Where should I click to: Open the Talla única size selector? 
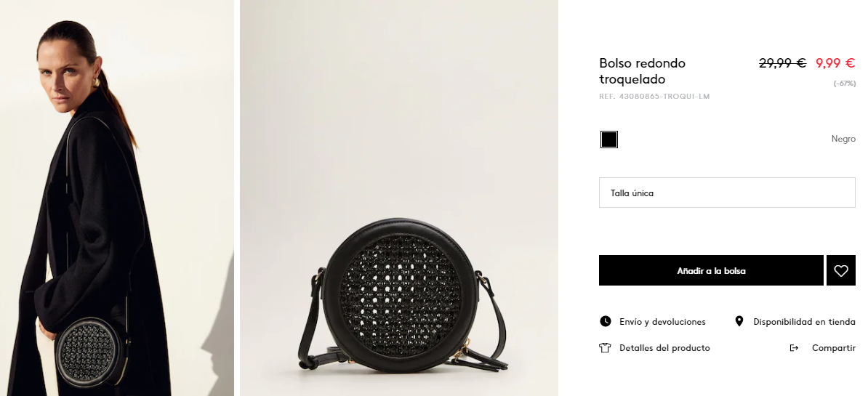pyautogui.click(x=727, y=193)
